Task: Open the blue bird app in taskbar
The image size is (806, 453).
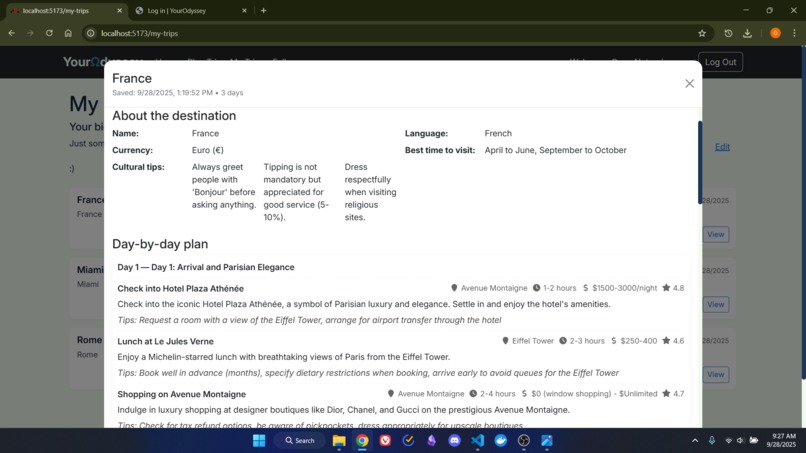Action: click(501, 441)
